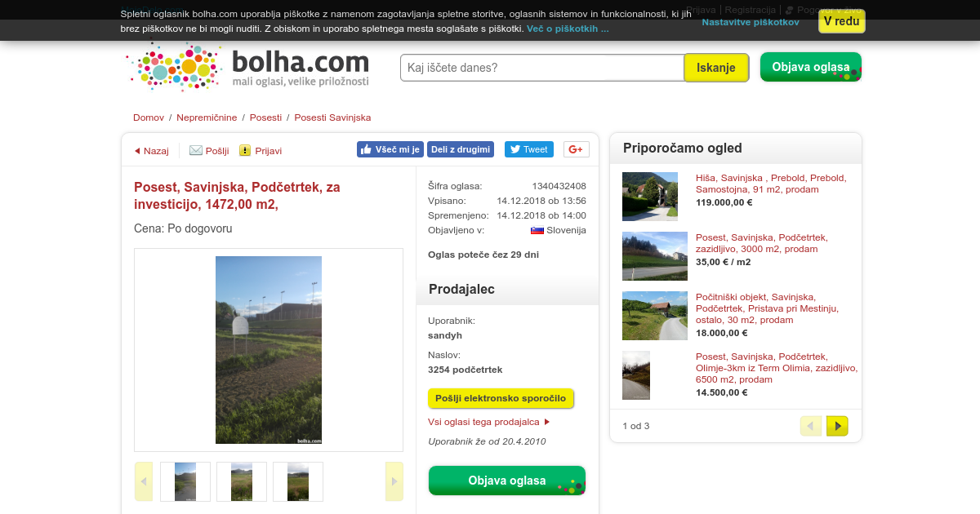Show previous image thumbnails
The image size is (980, 514).
144,481
